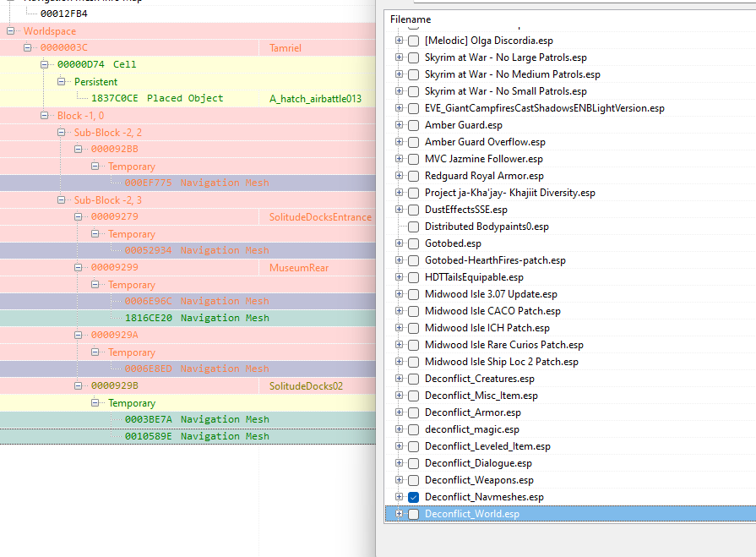Select Skyrim at War - No Medium Patrols.esp
756x557 pixels.
point(513,74)
